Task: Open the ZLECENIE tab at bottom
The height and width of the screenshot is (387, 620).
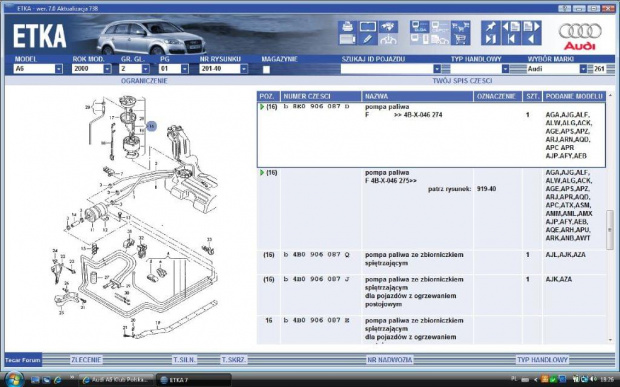Action: [86, 360]
